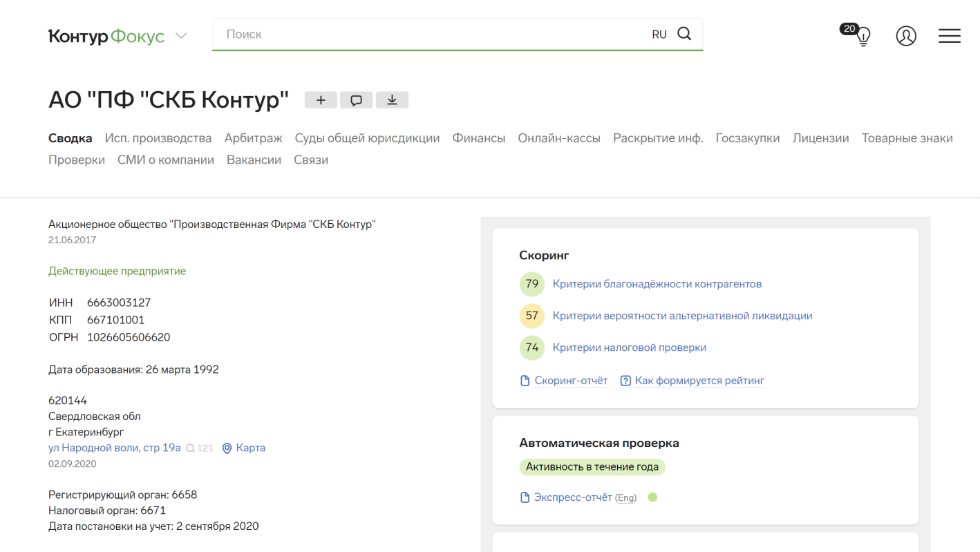Switch to the Госзакупки tab
This screenshot has height=552, width=980.
[x=748, y=138]
